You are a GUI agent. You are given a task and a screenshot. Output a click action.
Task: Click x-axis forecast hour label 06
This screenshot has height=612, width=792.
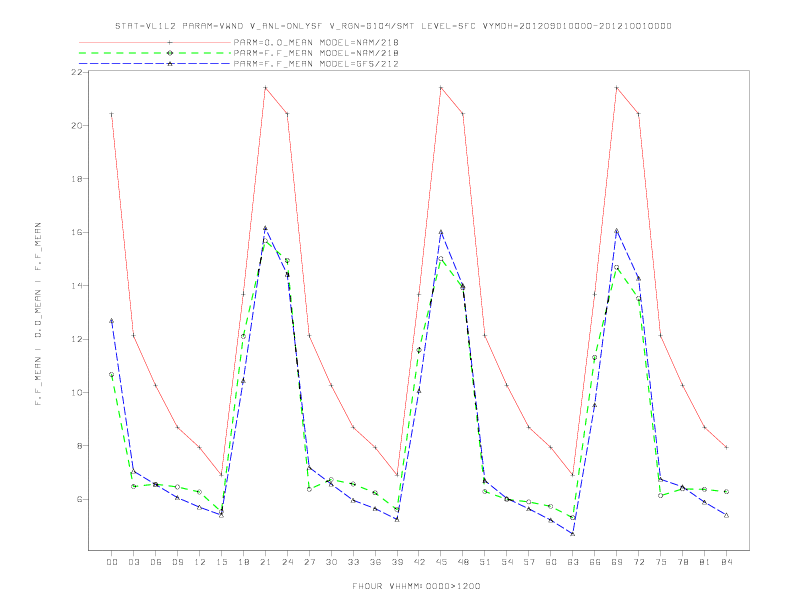[156, 562]
